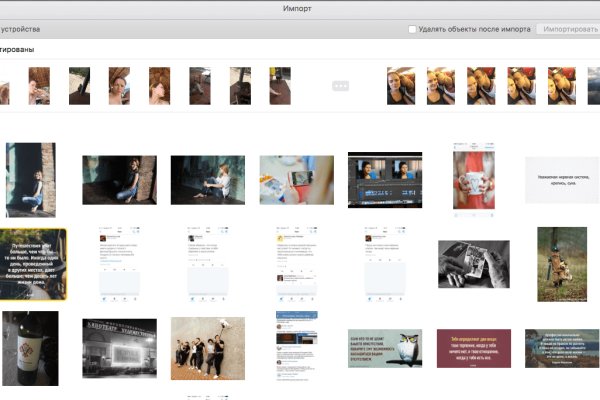Screen dimensions: 600x400
Task: Select the black-and-white hands photo
Action: click(473, 264)
